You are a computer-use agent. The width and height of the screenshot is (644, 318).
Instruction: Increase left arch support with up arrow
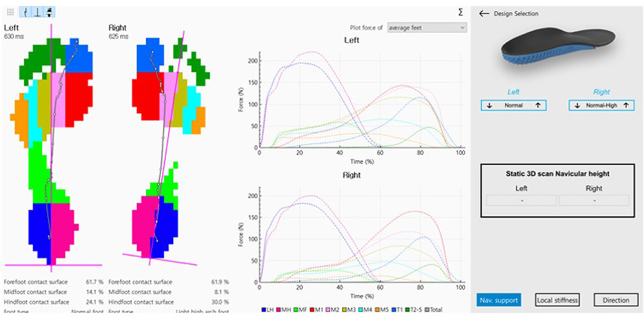pos(538,105)
